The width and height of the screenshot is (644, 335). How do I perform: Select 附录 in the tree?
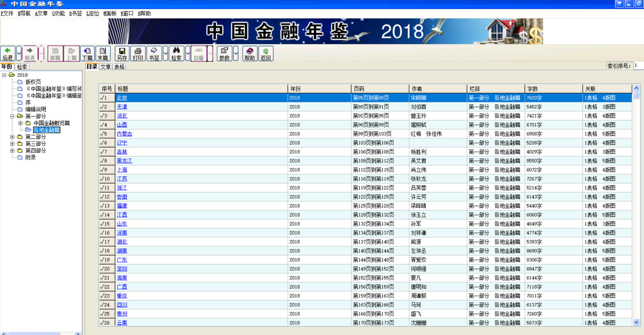click(x=31, y=157)
